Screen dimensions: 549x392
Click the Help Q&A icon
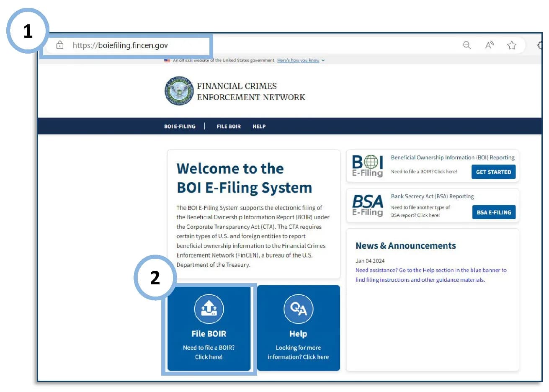click(x=298, y=309)
